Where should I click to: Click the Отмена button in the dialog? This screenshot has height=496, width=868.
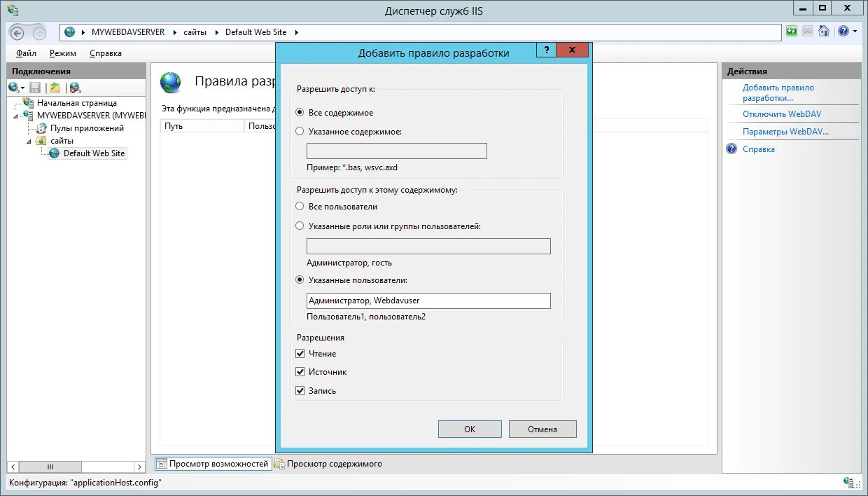pyautogui.click(x=542, y=429)
